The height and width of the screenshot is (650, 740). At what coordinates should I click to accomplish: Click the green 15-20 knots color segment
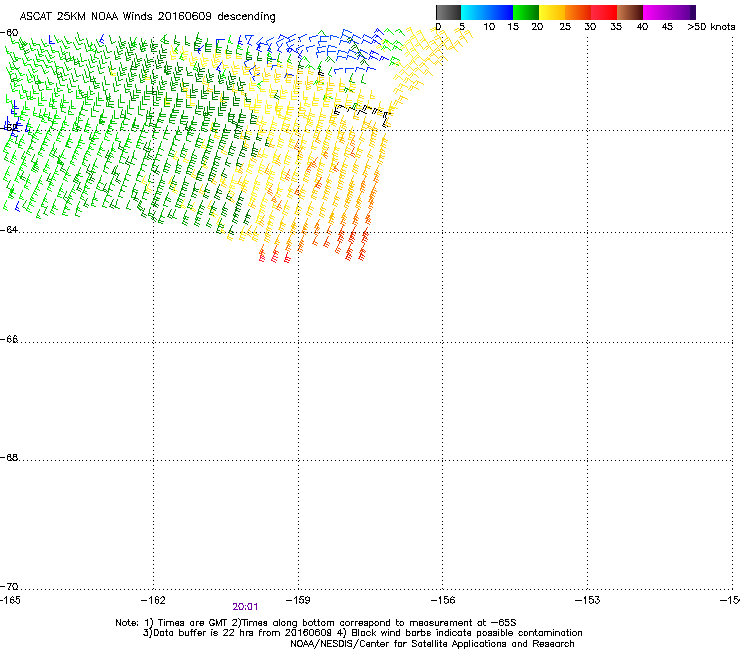(x=526, y=12)
